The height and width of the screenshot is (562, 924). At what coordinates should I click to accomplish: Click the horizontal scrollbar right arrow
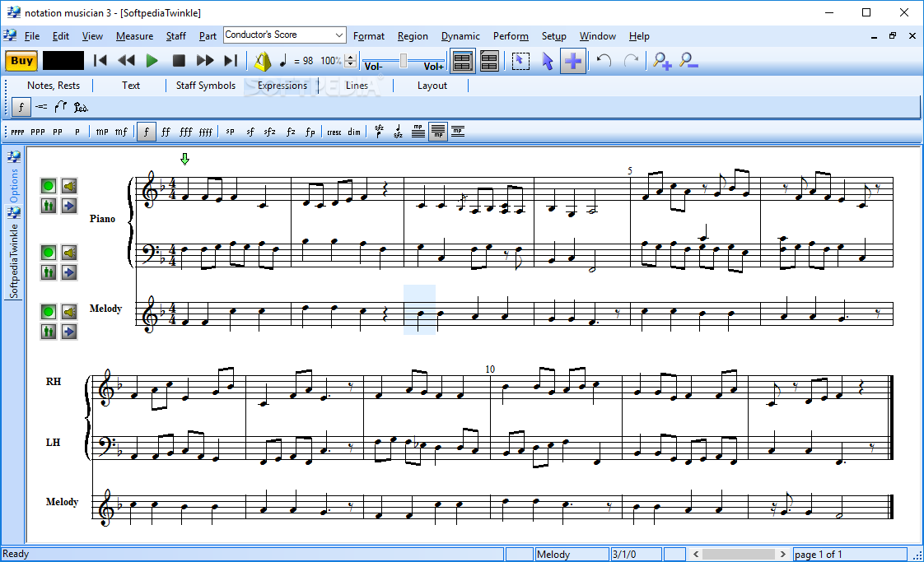[782, 555]
